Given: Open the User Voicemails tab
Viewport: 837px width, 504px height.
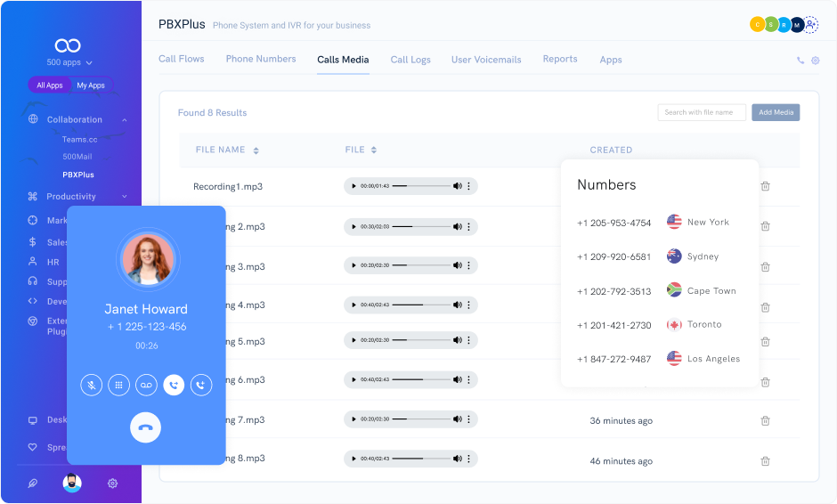Looking at the screenshot, I should point(486,60).
